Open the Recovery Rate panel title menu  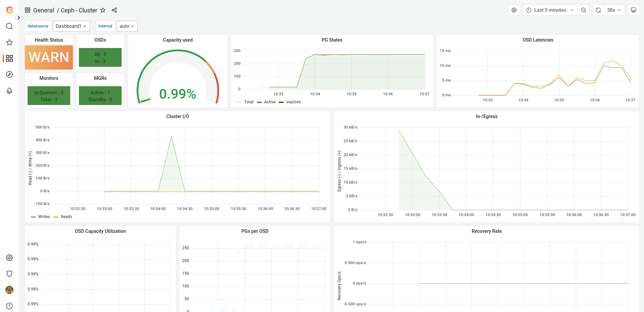point(487,231)
